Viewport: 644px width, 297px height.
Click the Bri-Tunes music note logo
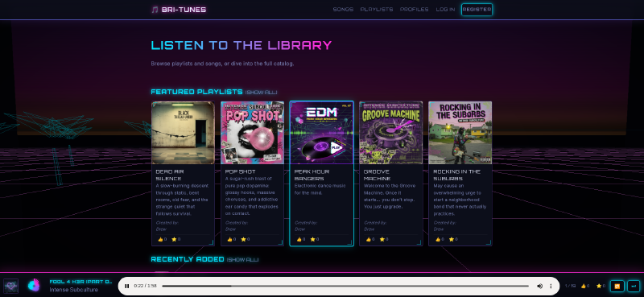coord(155,10)
